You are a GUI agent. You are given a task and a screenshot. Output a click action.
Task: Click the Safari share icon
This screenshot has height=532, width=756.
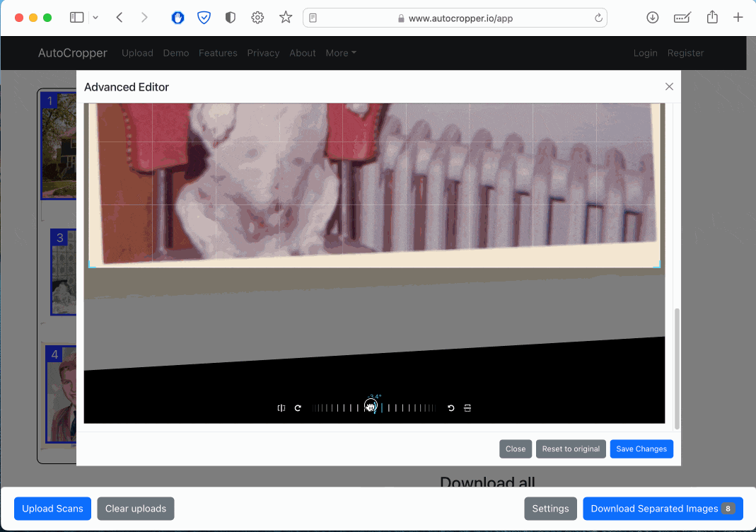click(712, 17)
